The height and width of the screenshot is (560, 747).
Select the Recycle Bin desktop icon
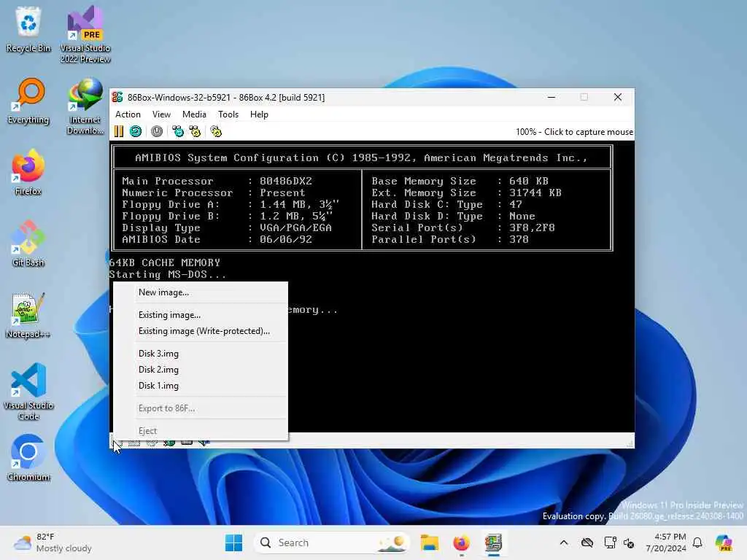[28, 29]
